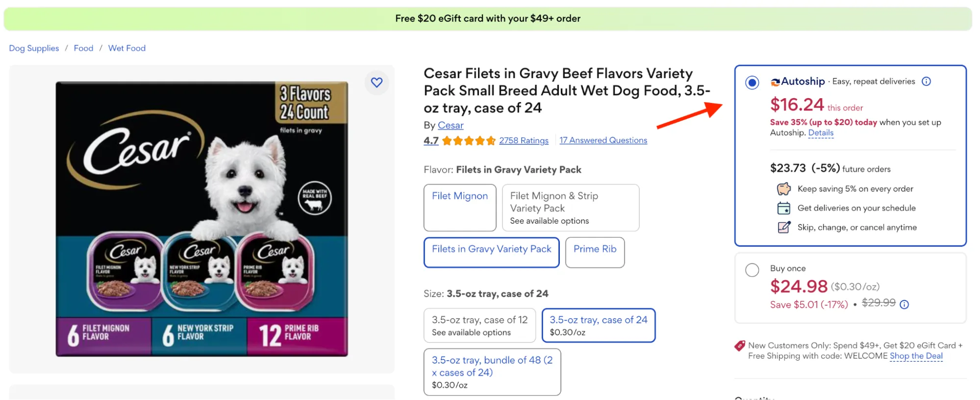Click info icon beside $29.99 list price

click(x=905, y=304)
